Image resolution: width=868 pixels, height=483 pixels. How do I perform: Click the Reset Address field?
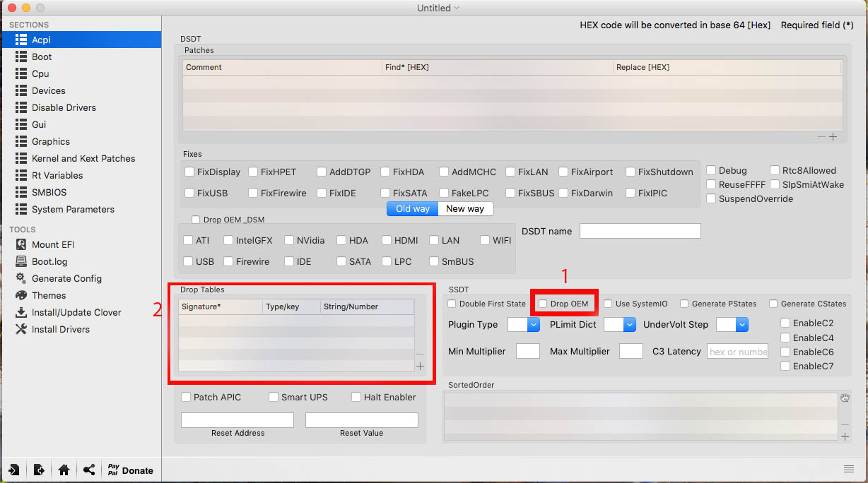237,420
